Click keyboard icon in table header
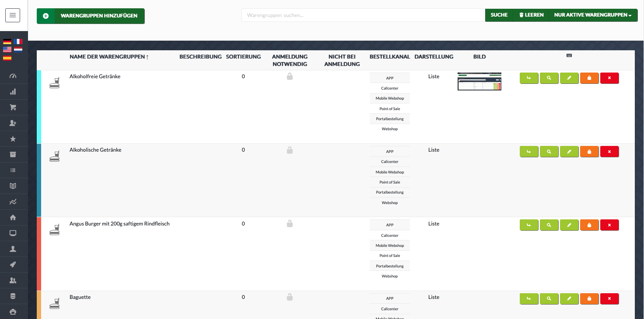This screenshot has height=319, width=644. coord(569,55)
